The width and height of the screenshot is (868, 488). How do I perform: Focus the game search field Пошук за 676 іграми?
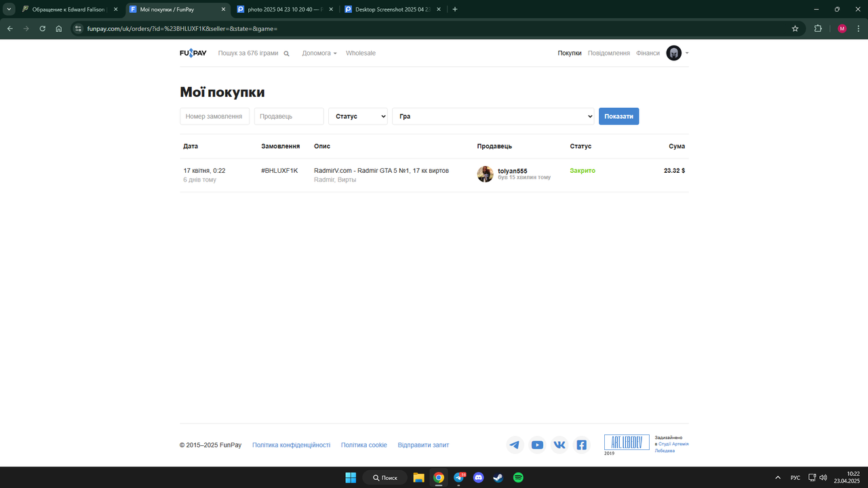point(248,53)
